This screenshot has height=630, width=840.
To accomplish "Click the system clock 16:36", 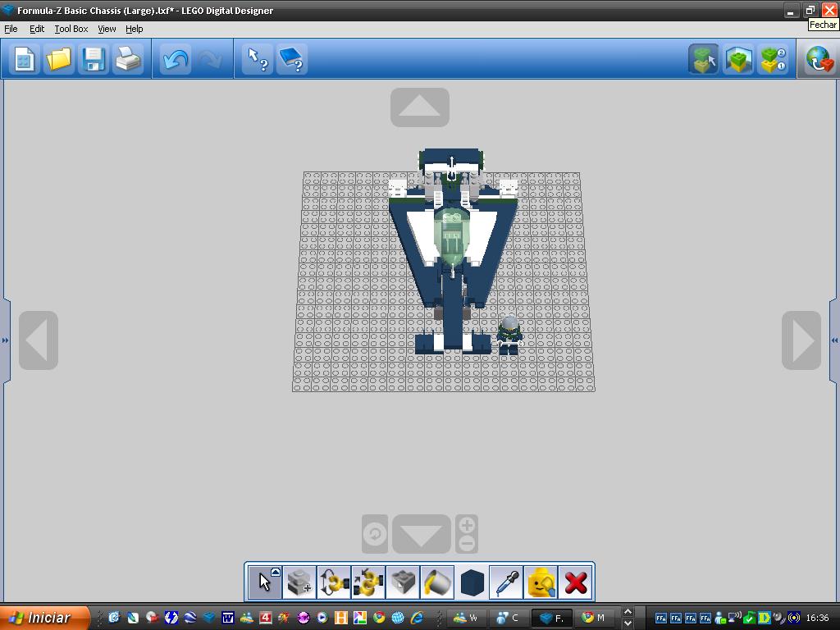I will [818, 619].
